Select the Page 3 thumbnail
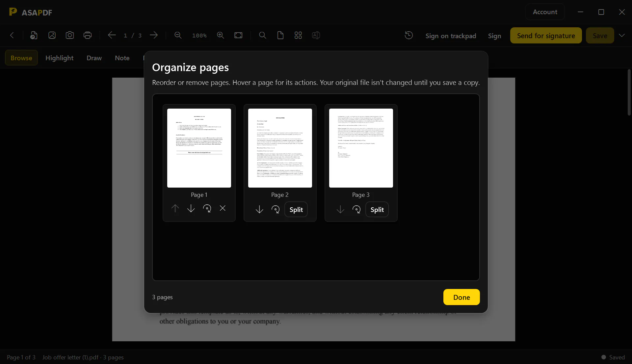Viewport: 632px width, 364px height. [361, 148]
